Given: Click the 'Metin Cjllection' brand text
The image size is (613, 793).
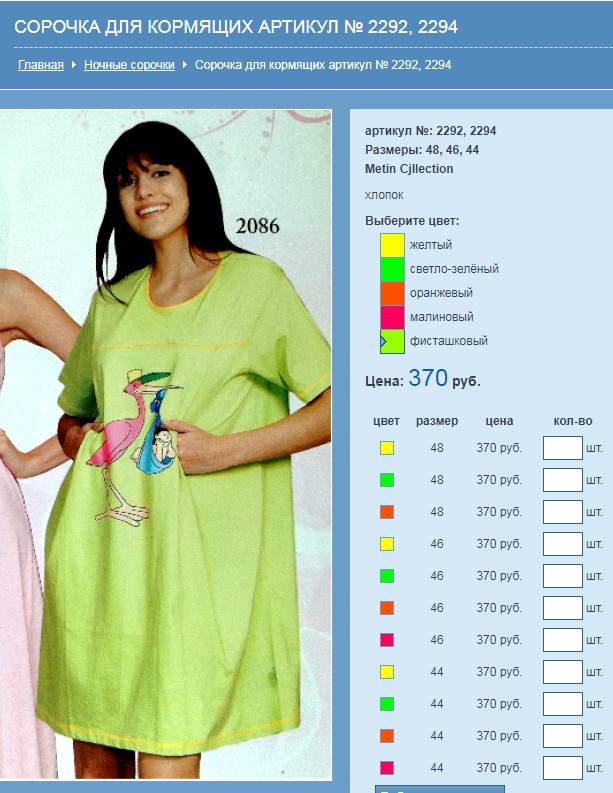Looking at the screenshot, I should (x=409, y=169).
